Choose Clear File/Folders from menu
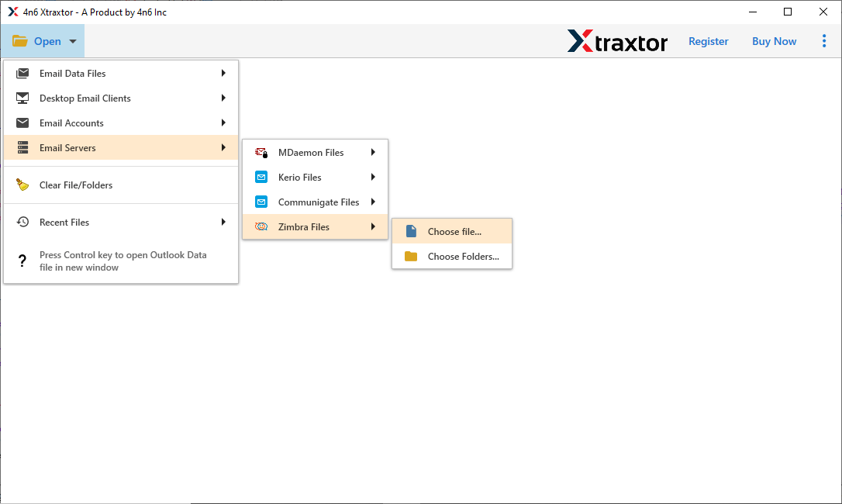 click(121, 185)
